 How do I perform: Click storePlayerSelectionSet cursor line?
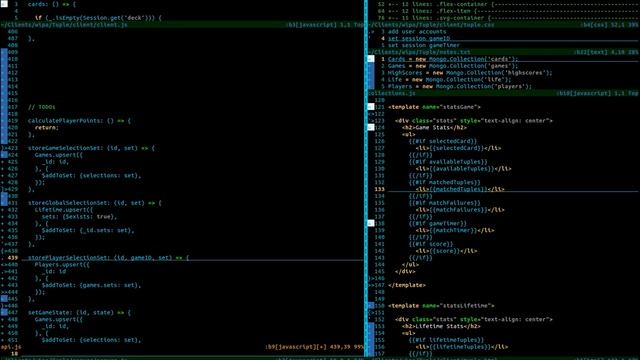(x=108, y=258)
